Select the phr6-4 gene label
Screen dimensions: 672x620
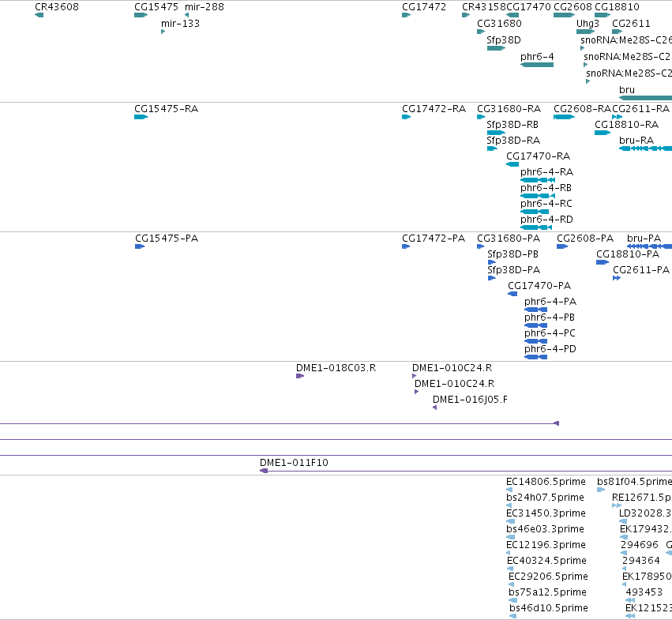[537, 57]
